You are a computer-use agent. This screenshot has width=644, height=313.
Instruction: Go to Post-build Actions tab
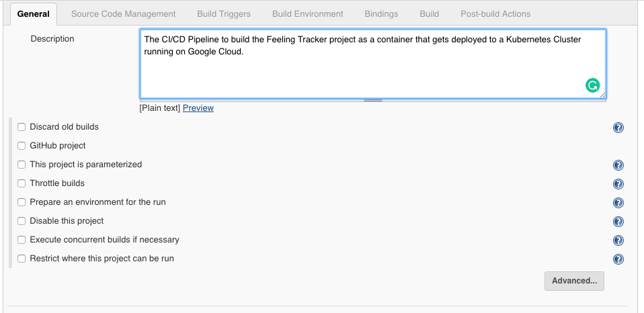click(x=495, y=14)
